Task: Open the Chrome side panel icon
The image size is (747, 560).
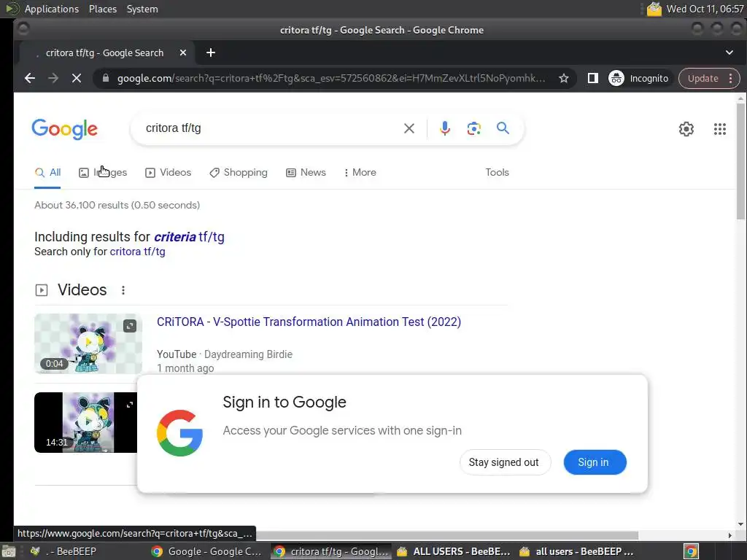Action: pyautogui.click(x=592, y=78)
